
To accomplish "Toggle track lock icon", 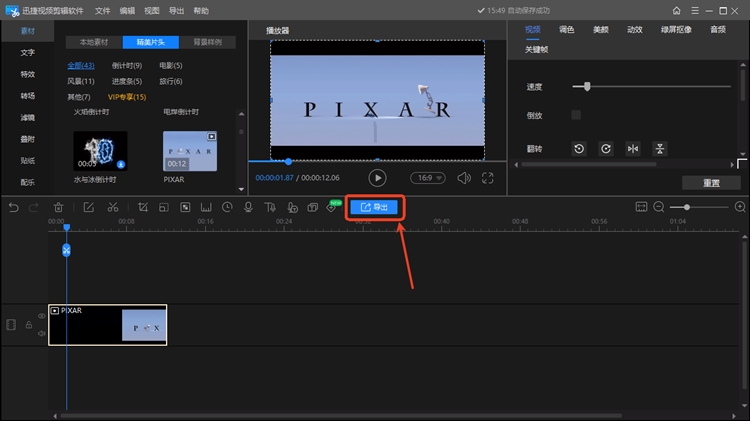I will [x=29, y=325].
